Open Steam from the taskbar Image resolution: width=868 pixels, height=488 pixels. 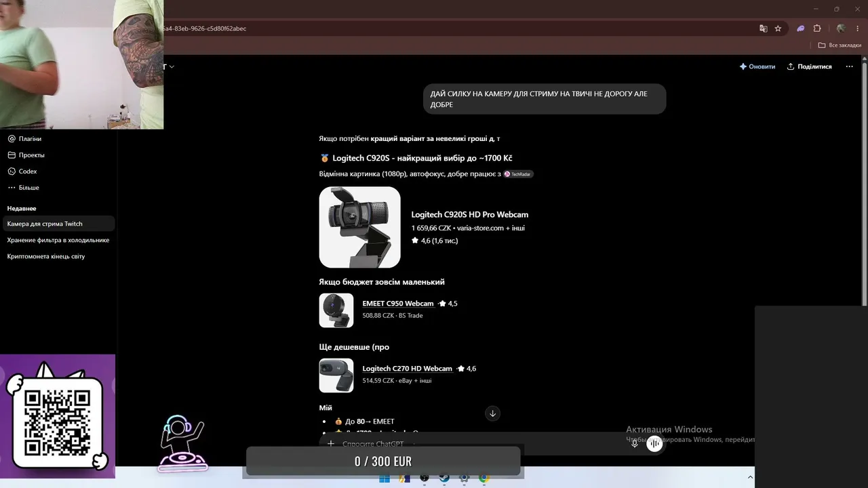[444, 478]
